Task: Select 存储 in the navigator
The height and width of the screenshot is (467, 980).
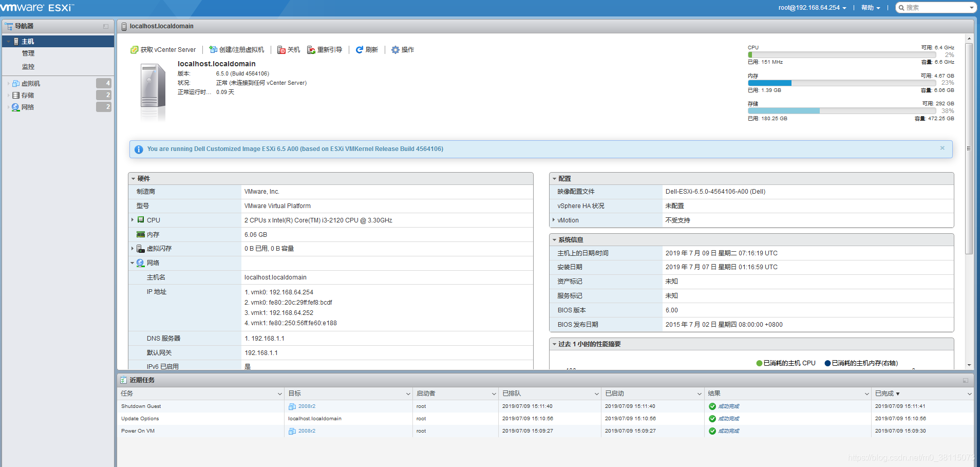Action: [28, 95]
